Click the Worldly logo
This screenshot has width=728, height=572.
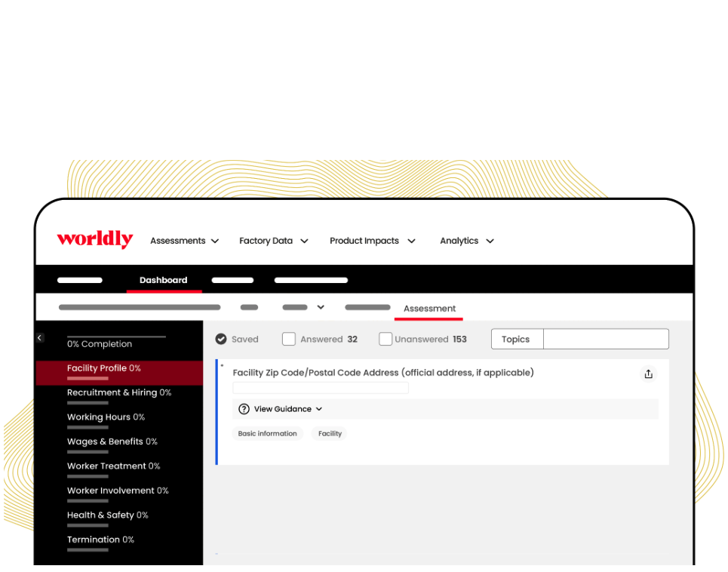tap(94, 240)
